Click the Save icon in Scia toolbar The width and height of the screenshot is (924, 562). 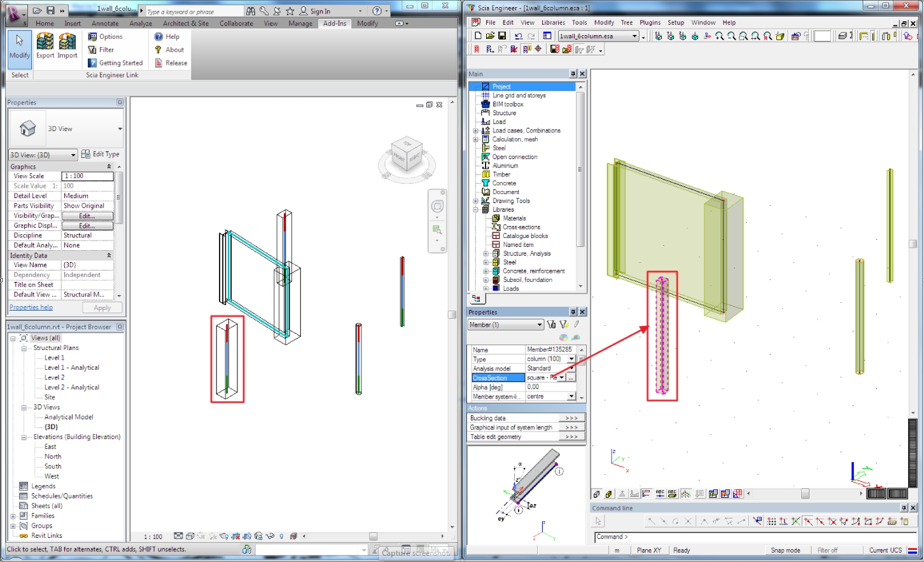tap(502, 36)
